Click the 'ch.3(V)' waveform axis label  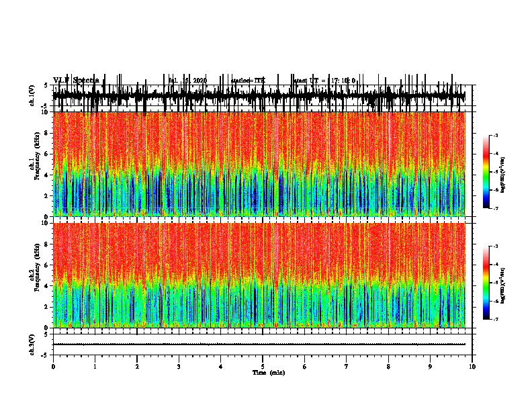click(x=32, y=345)
